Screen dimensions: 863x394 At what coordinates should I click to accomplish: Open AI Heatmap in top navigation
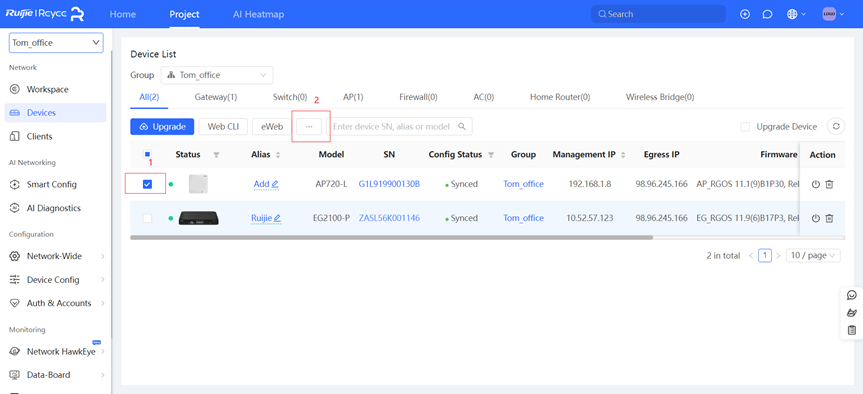pyautogui.click(x=259, y=14)
